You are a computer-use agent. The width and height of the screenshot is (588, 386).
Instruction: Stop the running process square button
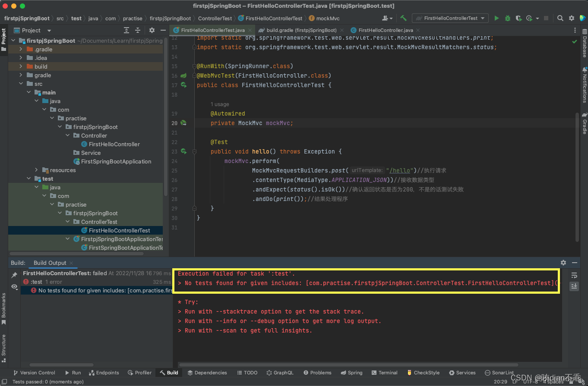point(546,18)
